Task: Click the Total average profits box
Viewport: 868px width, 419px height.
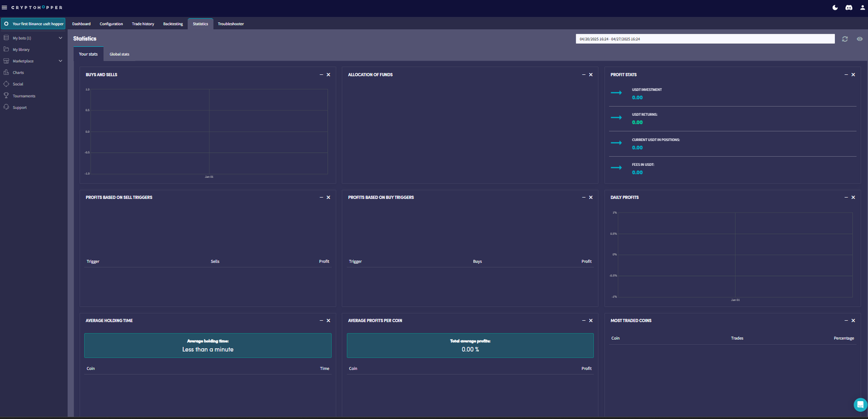Action: [x=470, y=345]
